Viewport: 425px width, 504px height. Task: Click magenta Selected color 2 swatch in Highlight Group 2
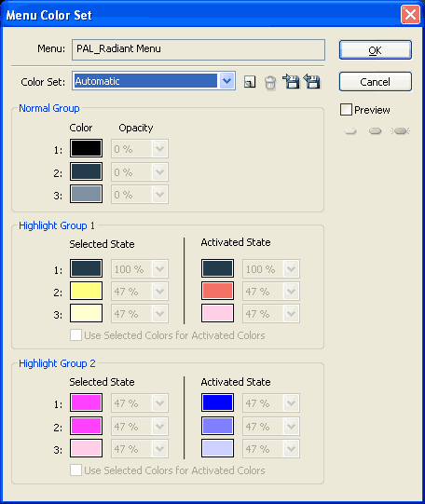click(x=86, y=426)
